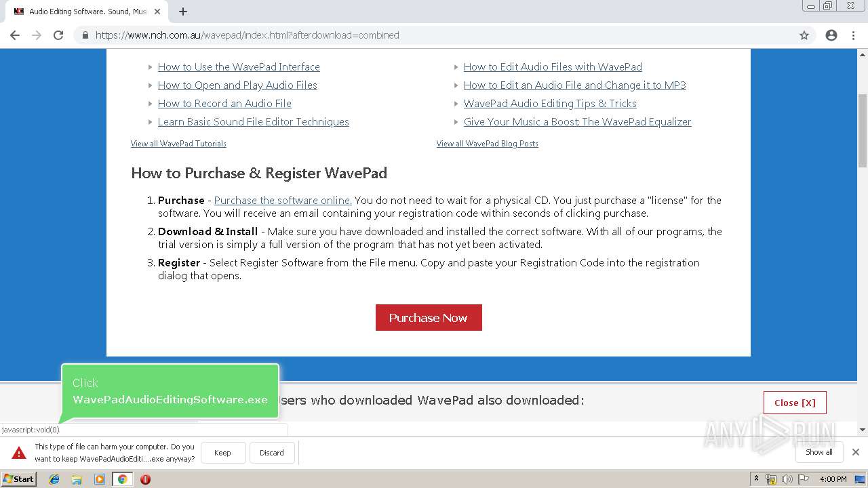Open the network tray icon
This screenshot has width=868, height=488.
(x=771, y=479)
